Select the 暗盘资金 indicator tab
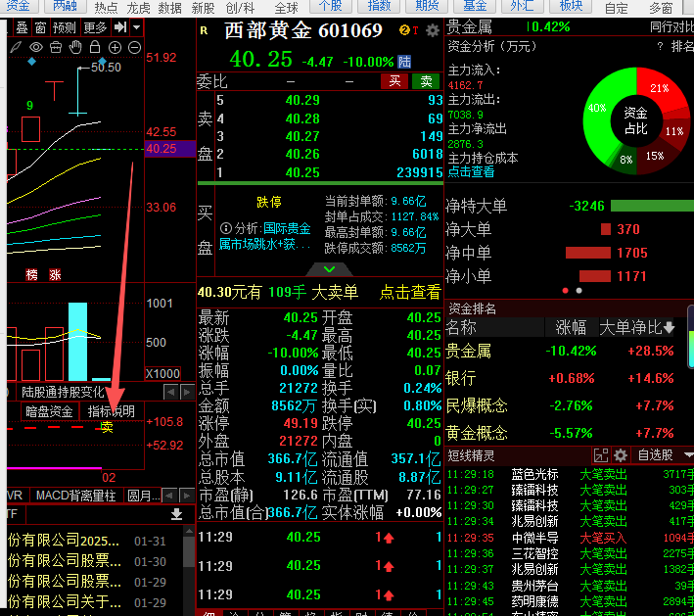 49,411
